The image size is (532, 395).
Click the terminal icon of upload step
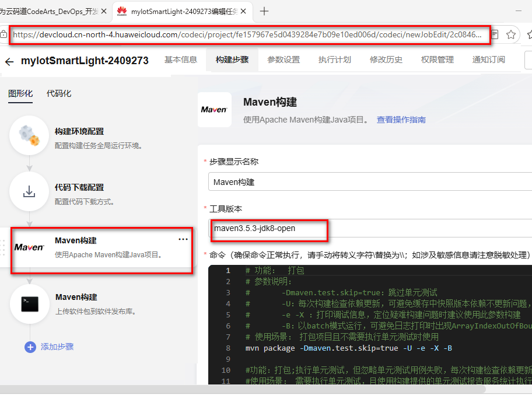click(x=30, y=304)
